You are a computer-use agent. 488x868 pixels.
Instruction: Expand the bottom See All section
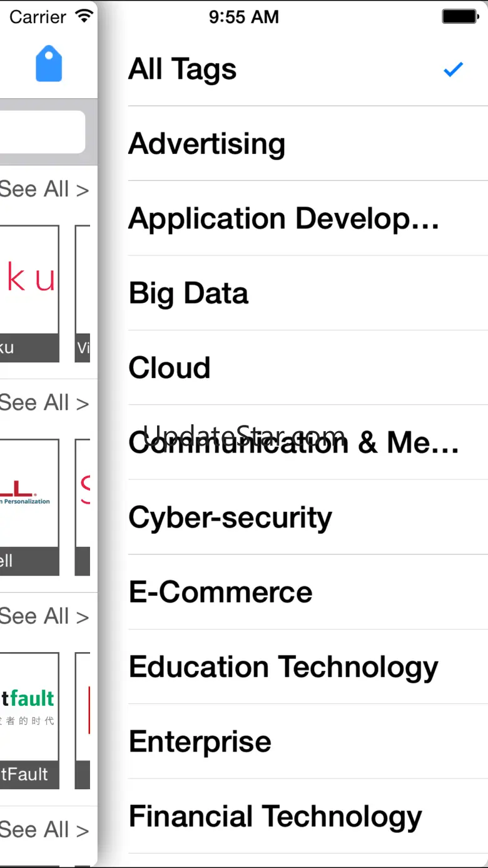[x=44, y=830]
